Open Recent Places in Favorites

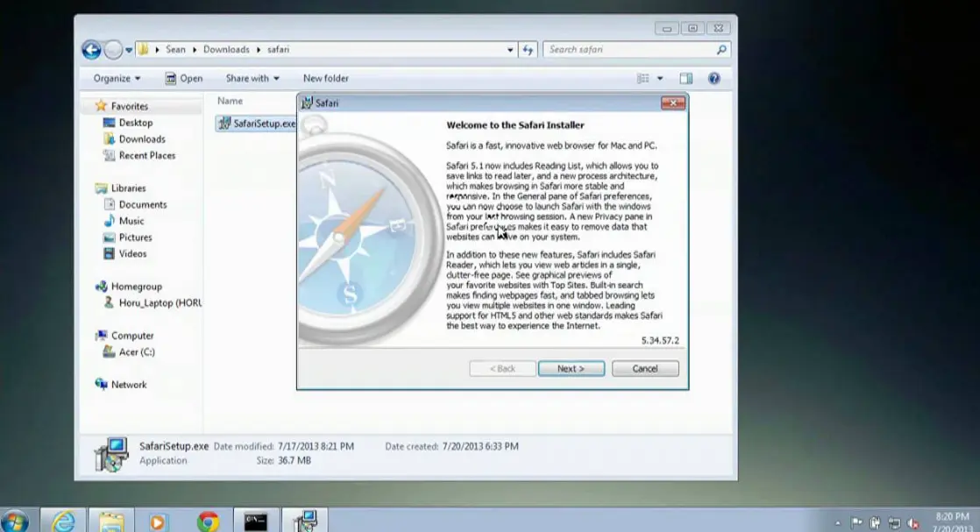147,155
